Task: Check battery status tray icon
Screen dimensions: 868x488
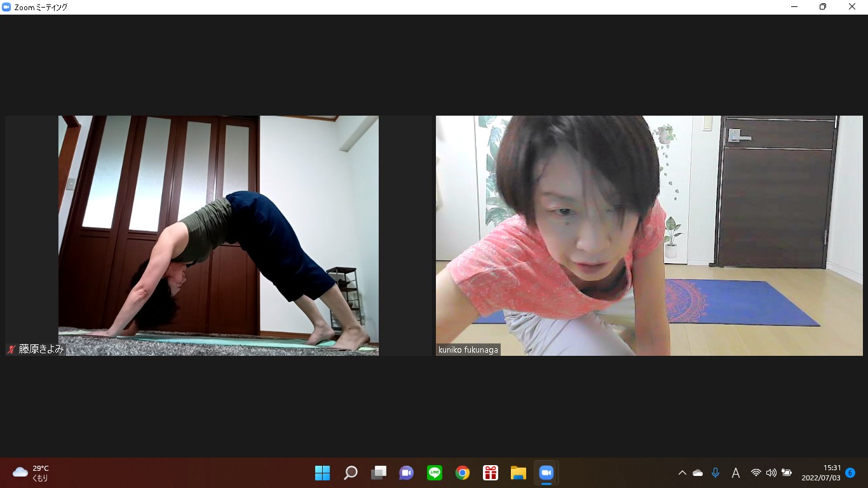Action: [787, 473]
